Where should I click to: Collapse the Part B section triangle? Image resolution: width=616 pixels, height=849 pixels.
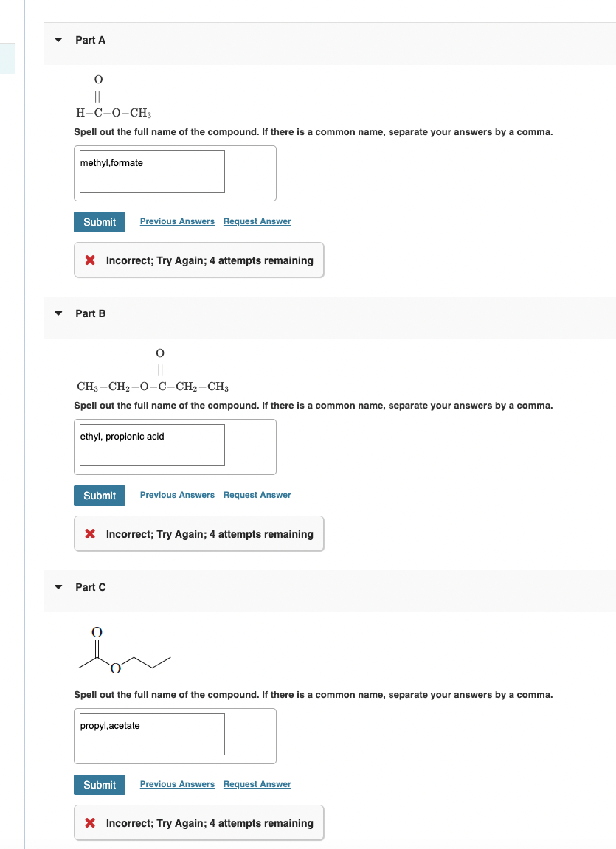(58, 313)
